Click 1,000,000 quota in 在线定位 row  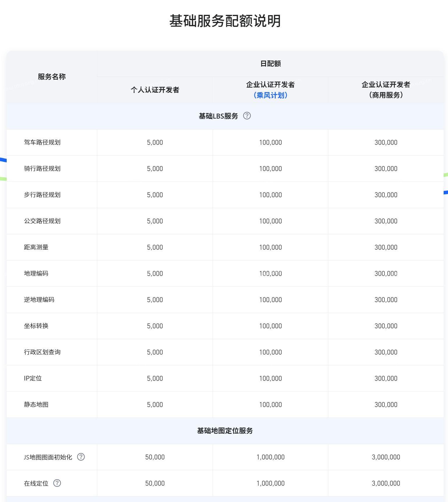[x=271, y=483]
